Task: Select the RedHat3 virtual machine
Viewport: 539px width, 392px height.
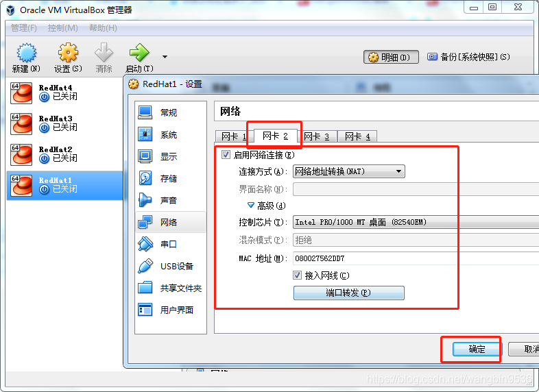Action: (64, 123)
